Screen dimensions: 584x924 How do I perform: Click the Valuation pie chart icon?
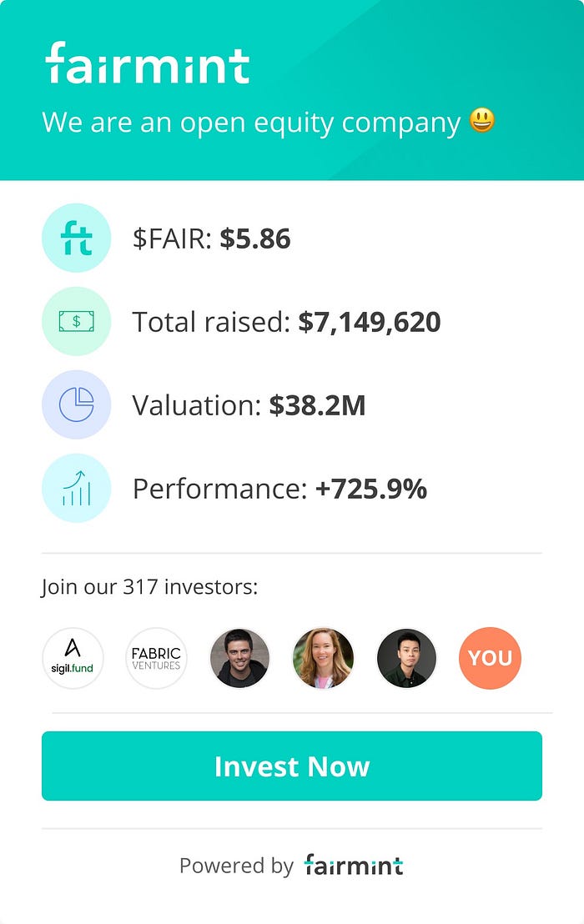(76, 404)
